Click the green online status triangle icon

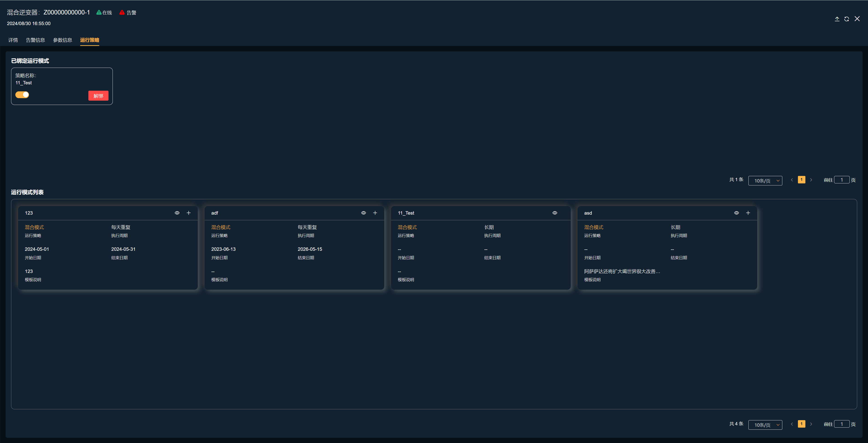[99, 12]
